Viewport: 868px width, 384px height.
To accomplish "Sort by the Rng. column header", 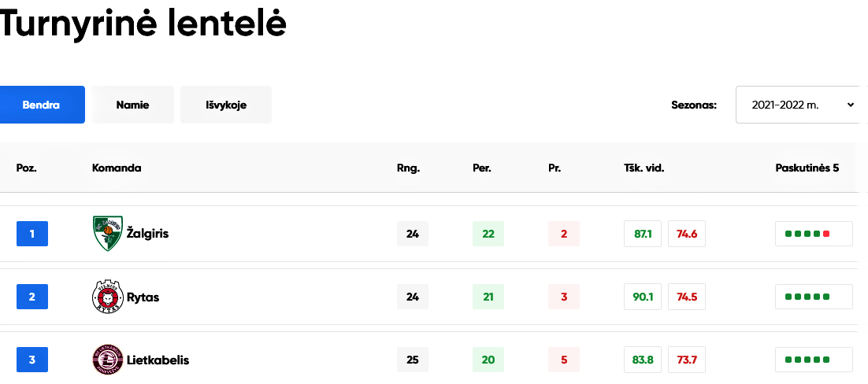I will (409, 168).
